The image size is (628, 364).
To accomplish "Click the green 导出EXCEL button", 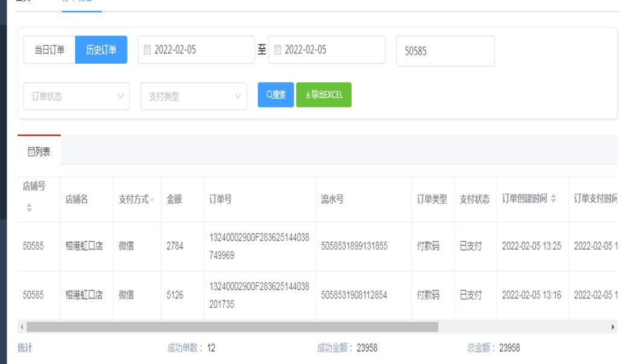I will (324, 95).
